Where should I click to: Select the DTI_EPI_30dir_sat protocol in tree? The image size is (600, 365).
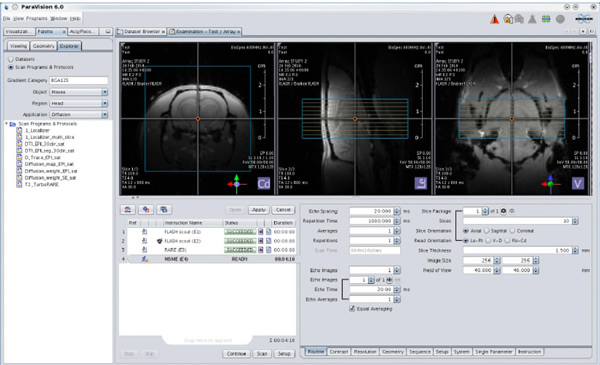click(x=44, y=144)
